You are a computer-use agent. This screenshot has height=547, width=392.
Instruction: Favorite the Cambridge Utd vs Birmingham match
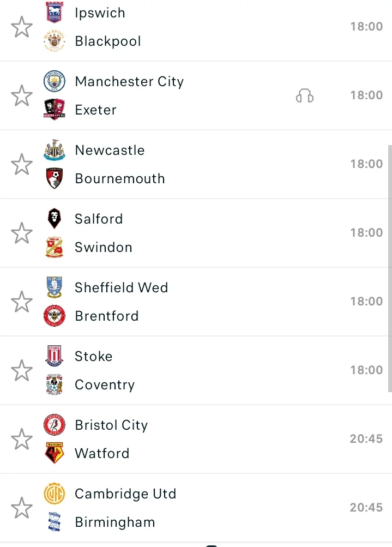point(22,508)
